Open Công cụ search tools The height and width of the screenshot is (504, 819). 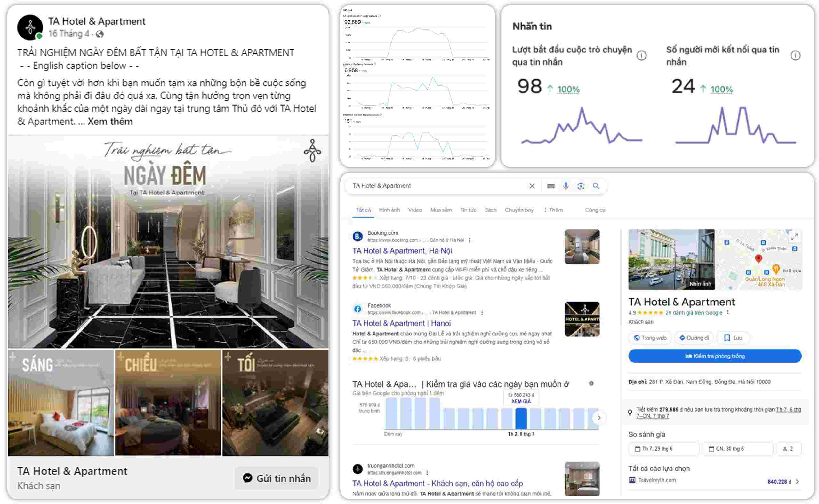595,210
